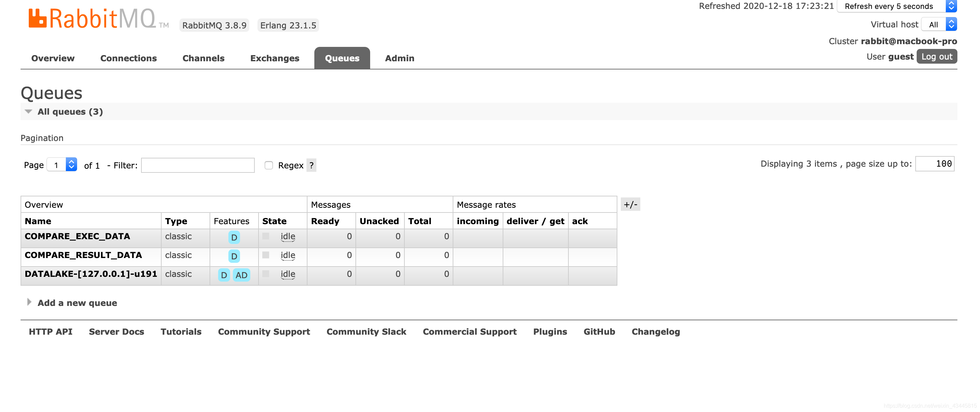Click the D feature icon on COMPARE_RESULT_DATA
980x412 pixels.
pos(234,255)
